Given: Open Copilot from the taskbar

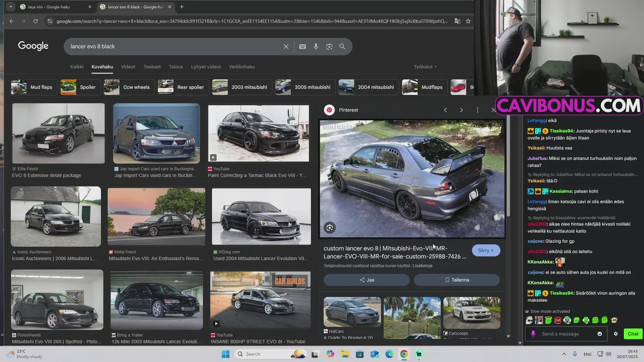Looking at the screenshot, I should (330, 354).
